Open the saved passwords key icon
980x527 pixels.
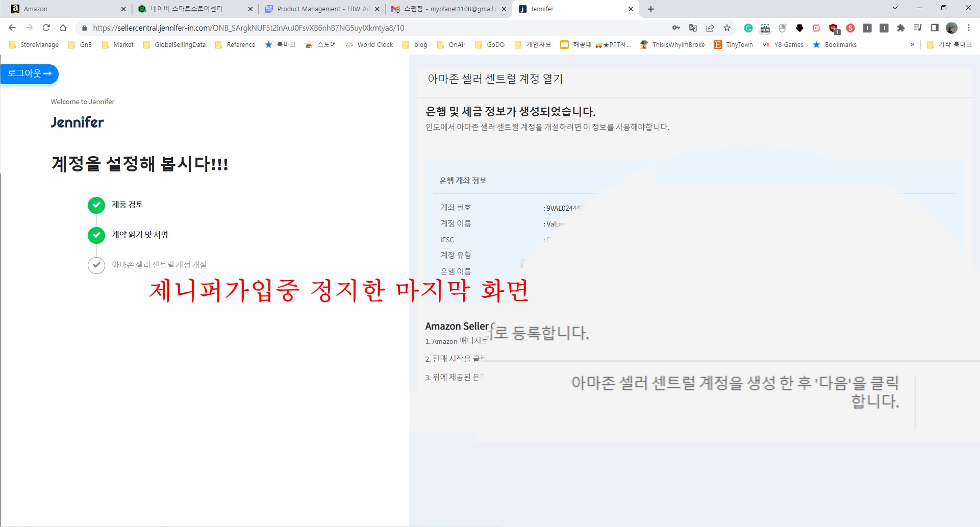click(676, 28)
